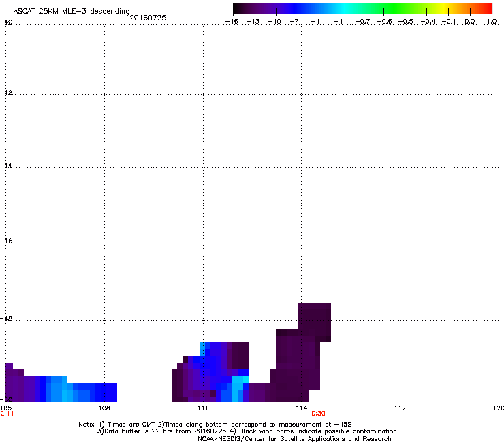Click the latitude label -48
This screenshot has width=504, height=443.
(6, 319)
